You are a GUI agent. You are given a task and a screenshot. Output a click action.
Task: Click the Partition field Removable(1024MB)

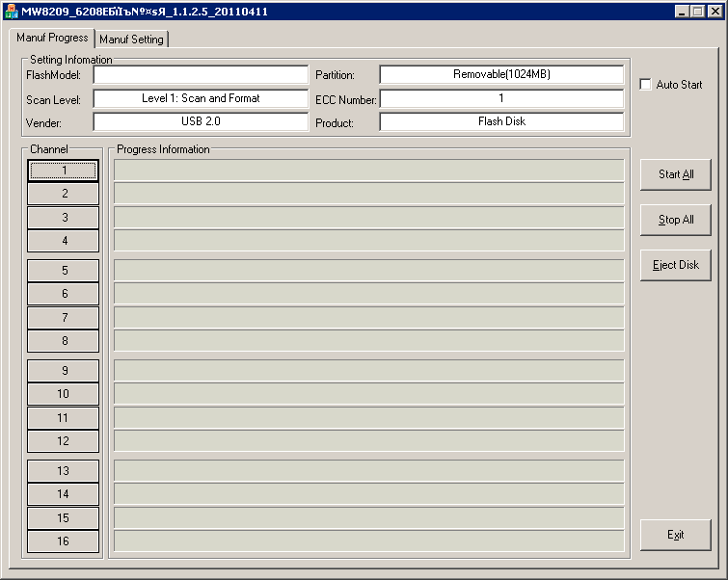tap(501, 75)
